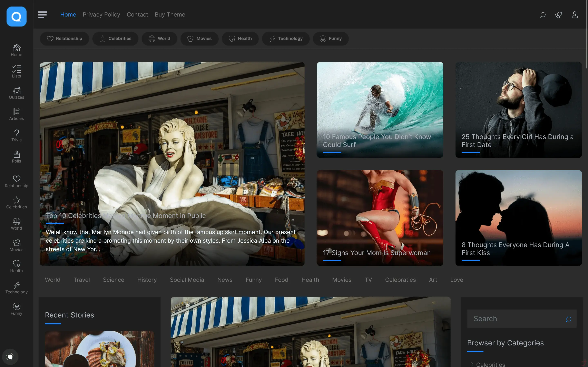
Task: Click the Quizzes puzzle icon in sidebar
Action: pyautogui.click(x=17, y=91)
